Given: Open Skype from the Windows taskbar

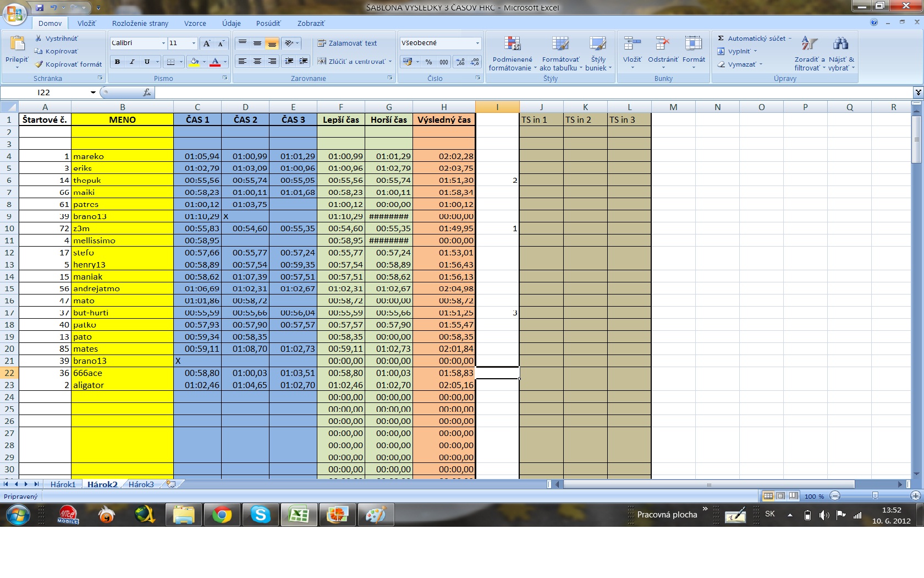Looking at the screenshot, I should (260, 515).
